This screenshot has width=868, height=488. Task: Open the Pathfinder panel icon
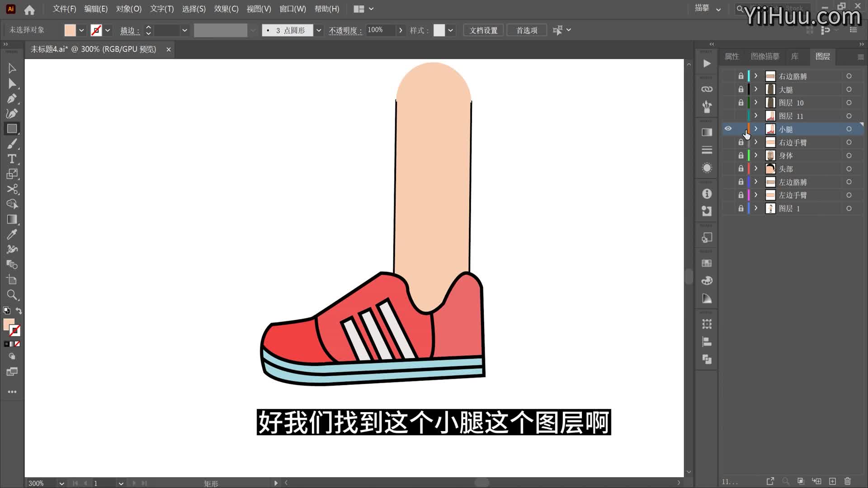[x=707, y=359]
